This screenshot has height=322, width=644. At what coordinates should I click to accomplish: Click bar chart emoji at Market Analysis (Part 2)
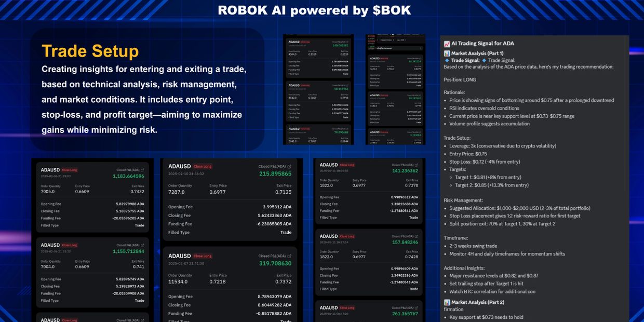(447, 302)
